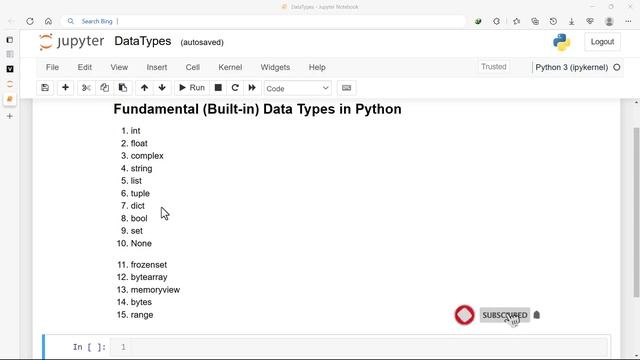The width and height of the screenshot is (640, 360).
Task: Open the Insert menu
Action: tap(157, 67)
